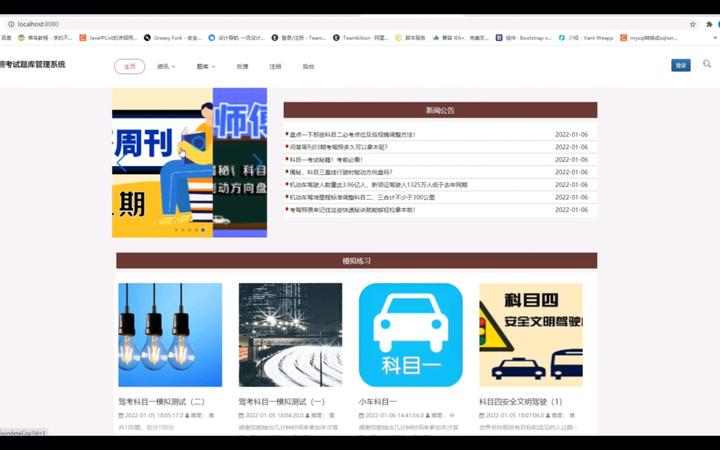Image resolution: width=720 pixels, height=450 pixels.
Task: Open the Java中List bookmark
Action: [108, 38]
